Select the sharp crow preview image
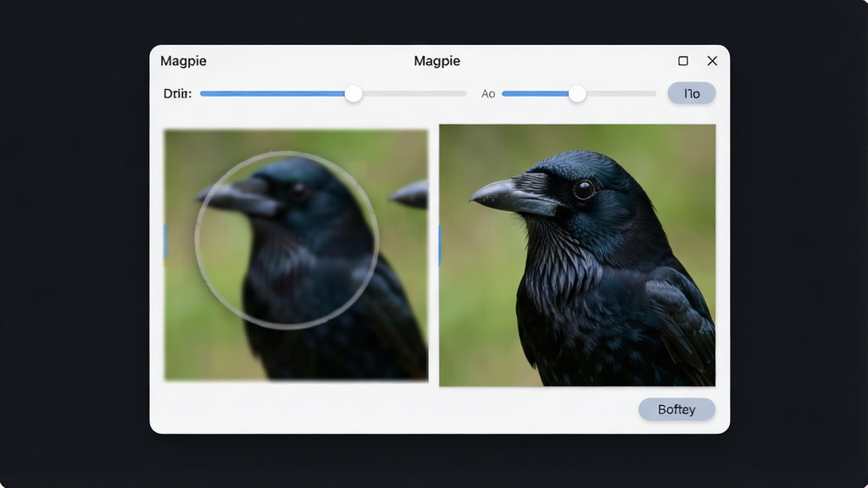 (x=576, y=255)
